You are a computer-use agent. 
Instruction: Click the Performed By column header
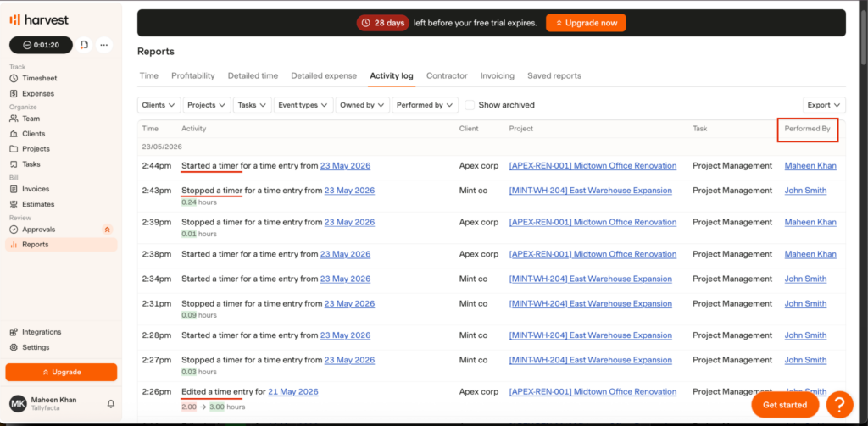pyautogui.click(x=807, y=129)
